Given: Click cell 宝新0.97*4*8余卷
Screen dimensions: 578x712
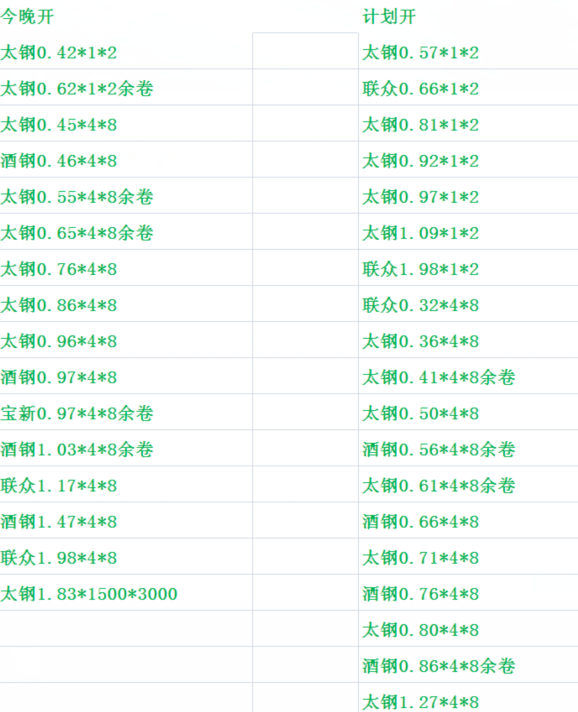Looking at the screenshot, I should [x=126, y=412].
